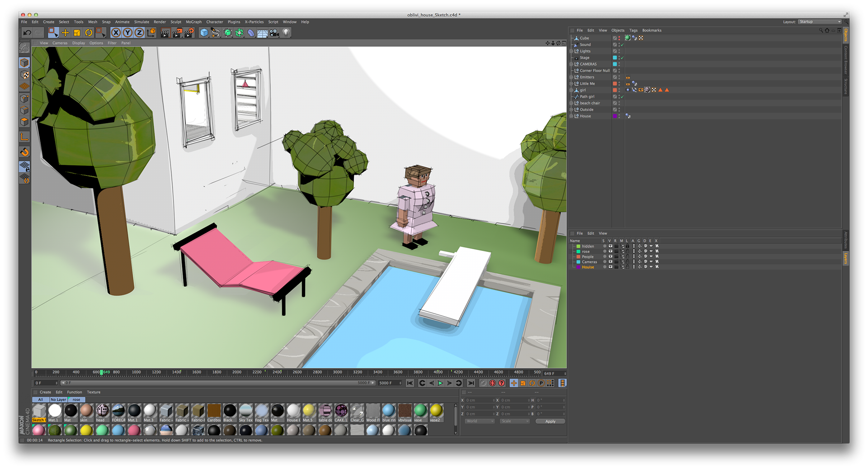Open the World coordinate dropdown
Screen dimensions: 868x469
[x=480, y=421]
